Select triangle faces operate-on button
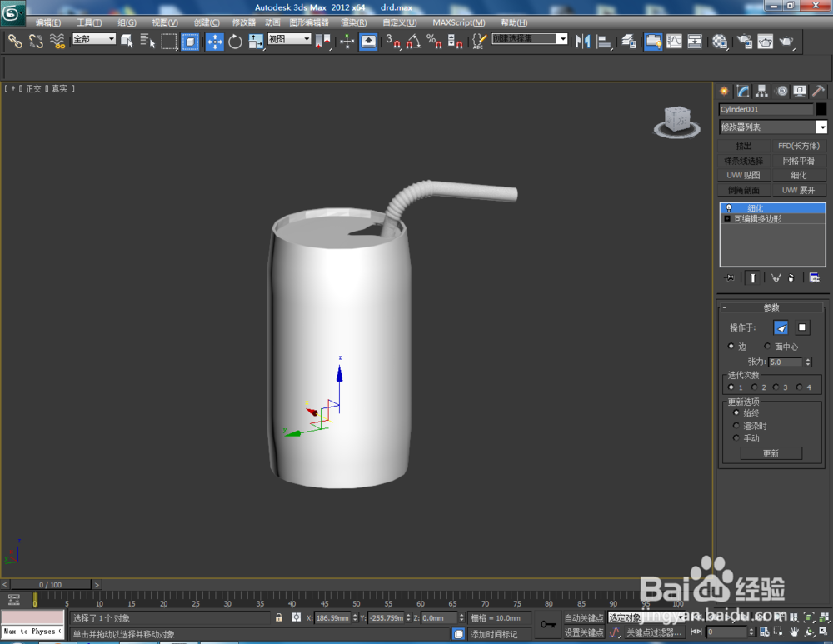This screenshot has height=644, width=833. 781,328
